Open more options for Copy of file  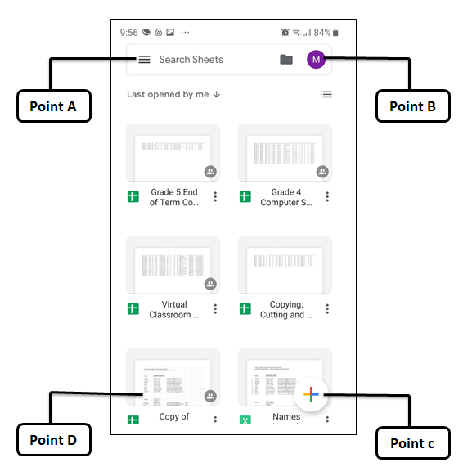215,420
